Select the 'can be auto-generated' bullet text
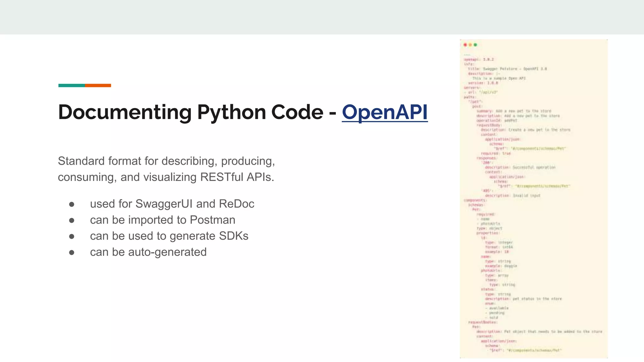This screenshot has height=362, width=644. tap(148, 252)
